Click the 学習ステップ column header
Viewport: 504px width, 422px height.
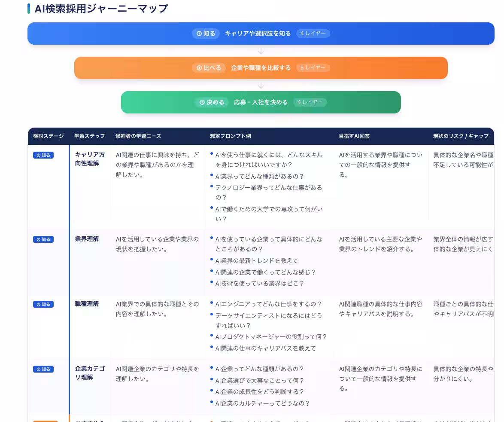coord(90,136)
